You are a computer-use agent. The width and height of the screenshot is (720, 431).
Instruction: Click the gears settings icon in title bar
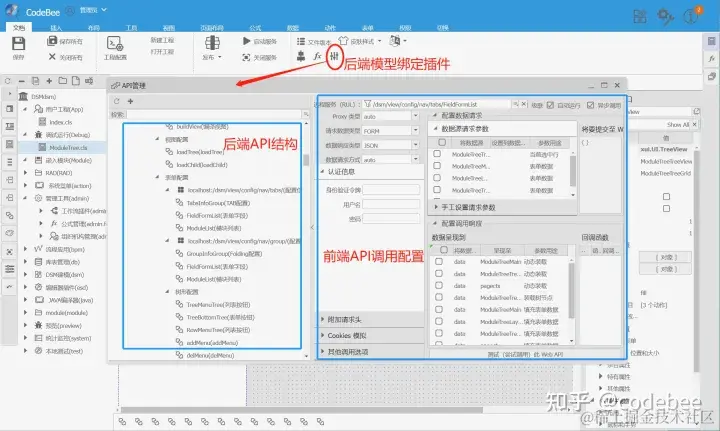click(665, 16)
